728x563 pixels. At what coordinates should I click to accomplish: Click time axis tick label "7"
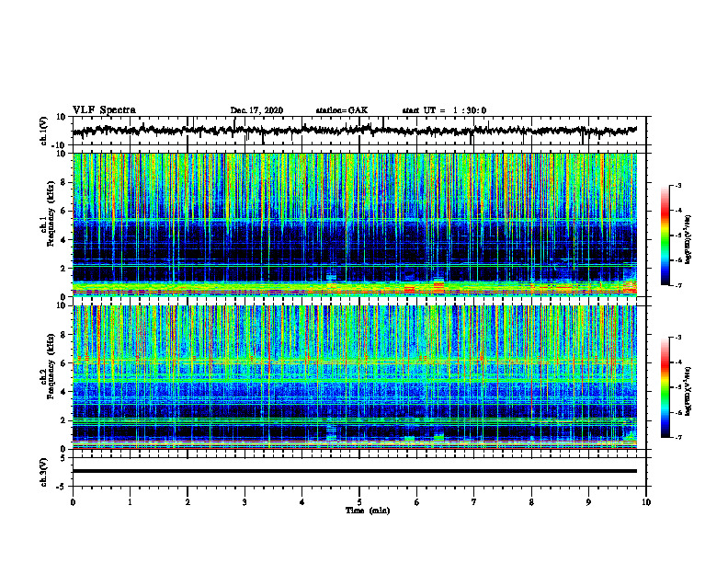coord(474,502)
